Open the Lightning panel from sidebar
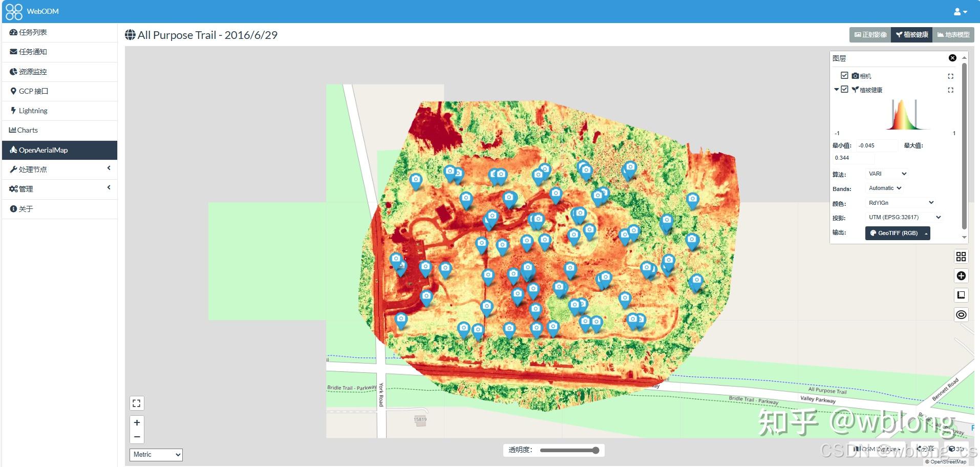 pyautogui.click(x=33, y=111)
